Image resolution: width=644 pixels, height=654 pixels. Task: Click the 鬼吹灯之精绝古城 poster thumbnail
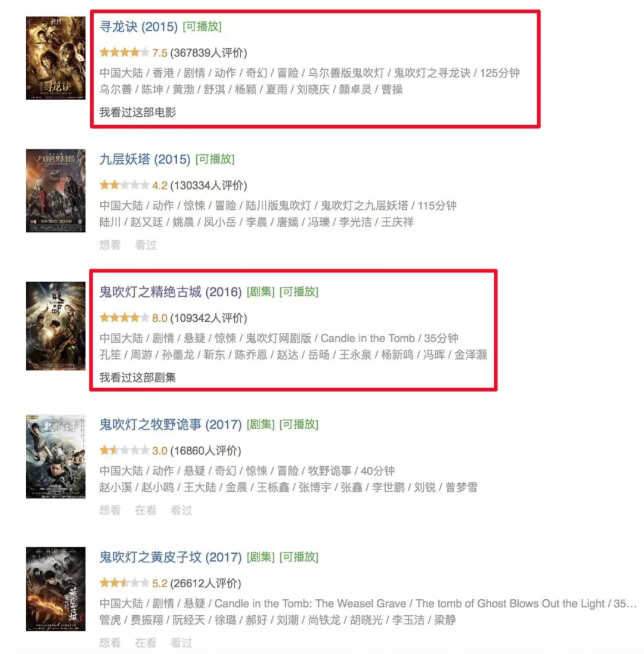pyautogui.click(x=55, y=326)
